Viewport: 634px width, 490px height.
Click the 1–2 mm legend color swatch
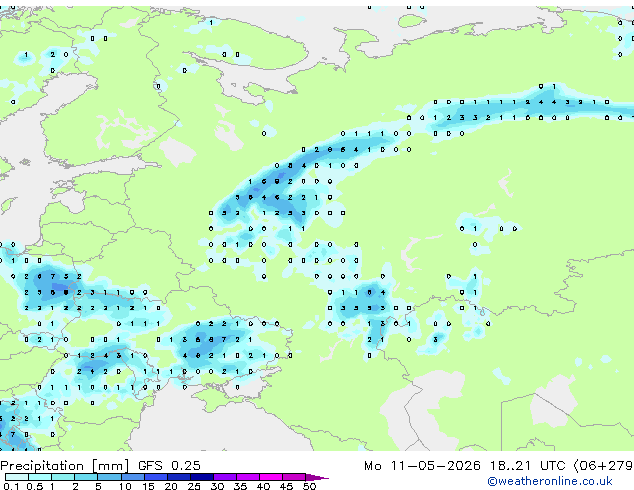coord(63,477)
